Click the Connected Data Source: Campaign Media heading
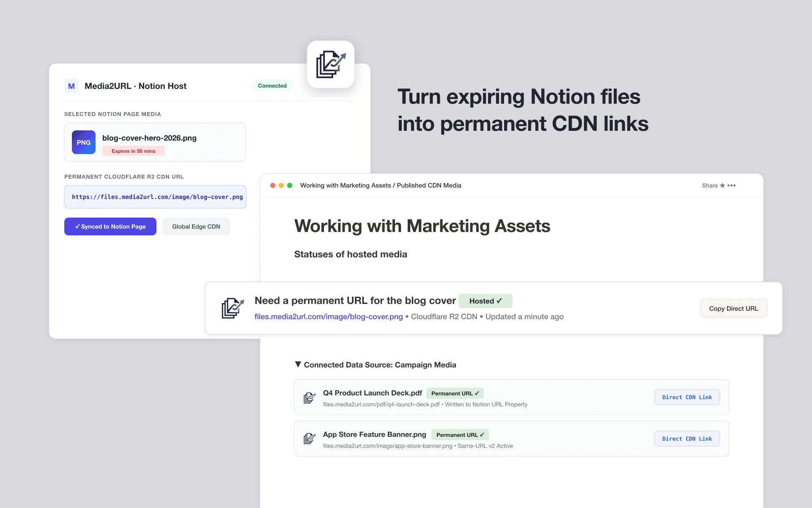Viewport: 812px width, 508px height. pos(380,365)
